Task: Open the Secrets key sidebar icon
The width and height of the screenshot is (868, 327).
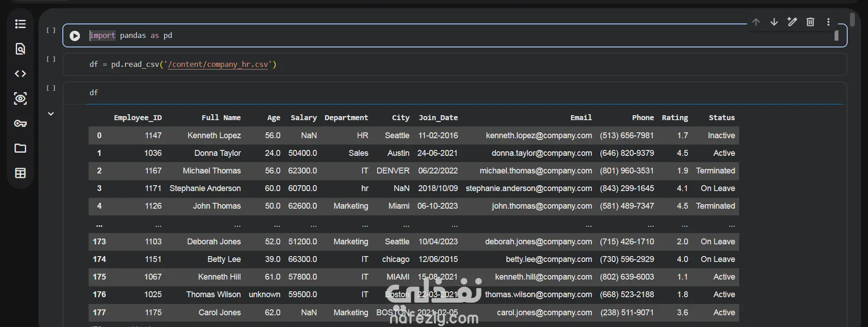Action: pyautogui.click(x=20, y=123)
